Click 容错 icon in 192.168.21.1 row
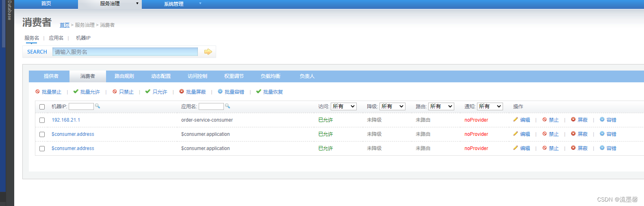Viewport: 644px width, 206px height. (x=602, y=120)
